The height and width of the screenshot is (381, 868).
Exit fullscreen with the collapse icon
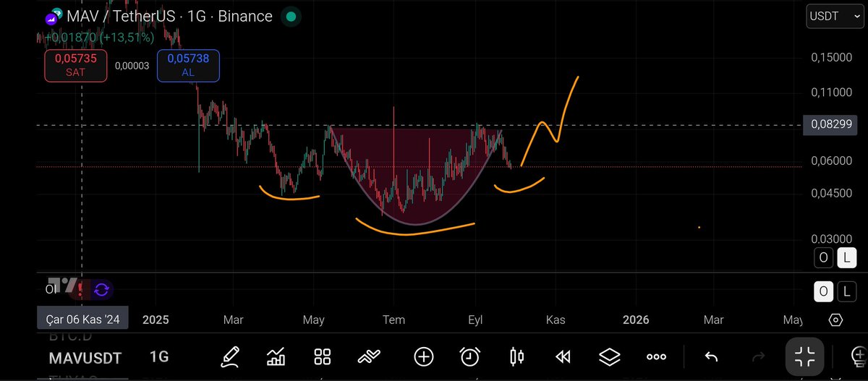click(x=804, y=356)
